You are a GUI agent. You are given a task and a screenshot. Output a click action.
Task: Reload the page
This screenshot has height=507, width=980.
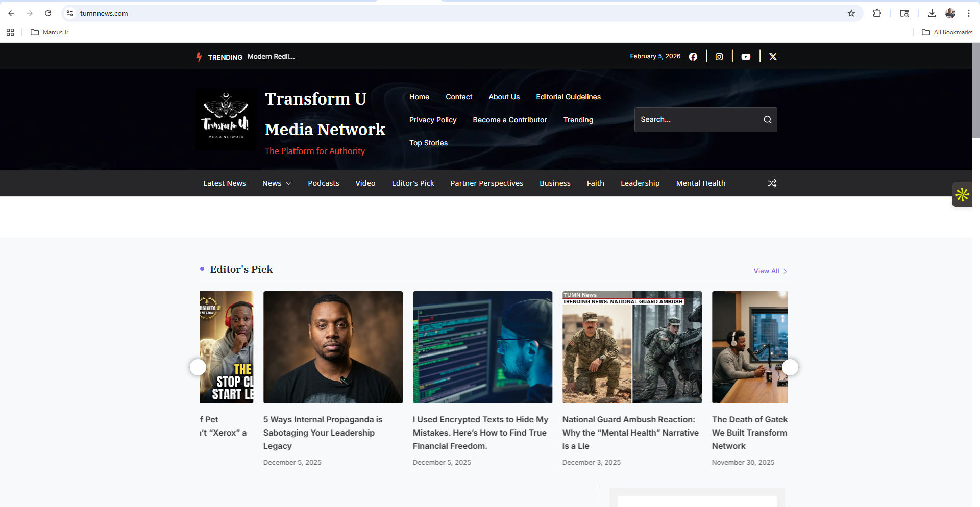tap(48, 13)
